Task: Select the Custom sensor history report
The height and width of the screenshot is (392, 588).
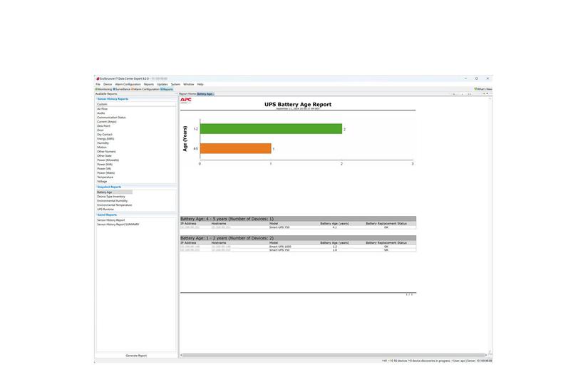Action: (102, 104)
